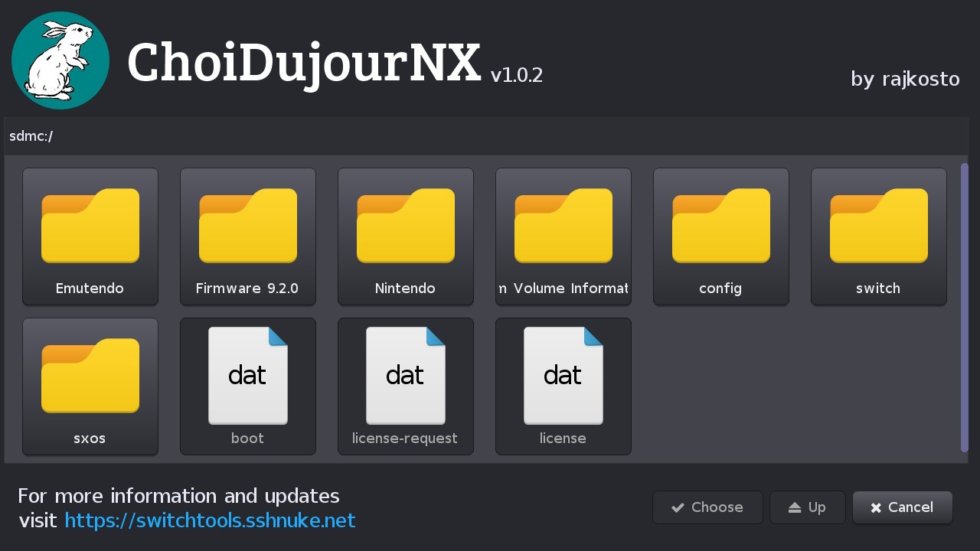Open the System Volume Information folder
Image resolution: width=980 pixels, height=551 pixels.
pos(563,236)
